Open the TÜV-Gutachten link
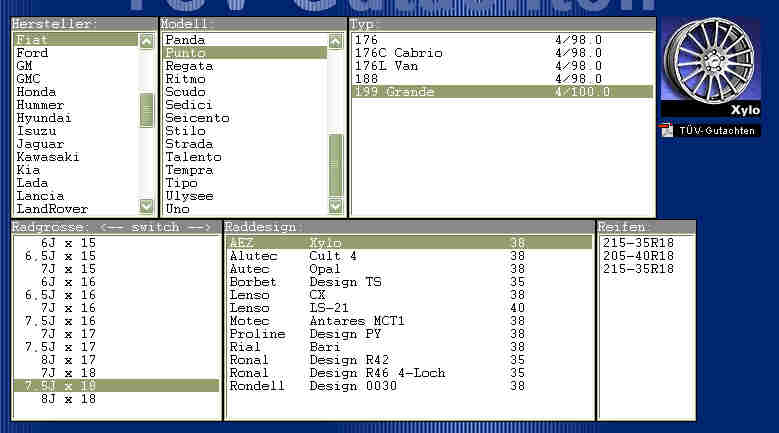This screenshot has height=433, width=779. [x=718, y=131]
